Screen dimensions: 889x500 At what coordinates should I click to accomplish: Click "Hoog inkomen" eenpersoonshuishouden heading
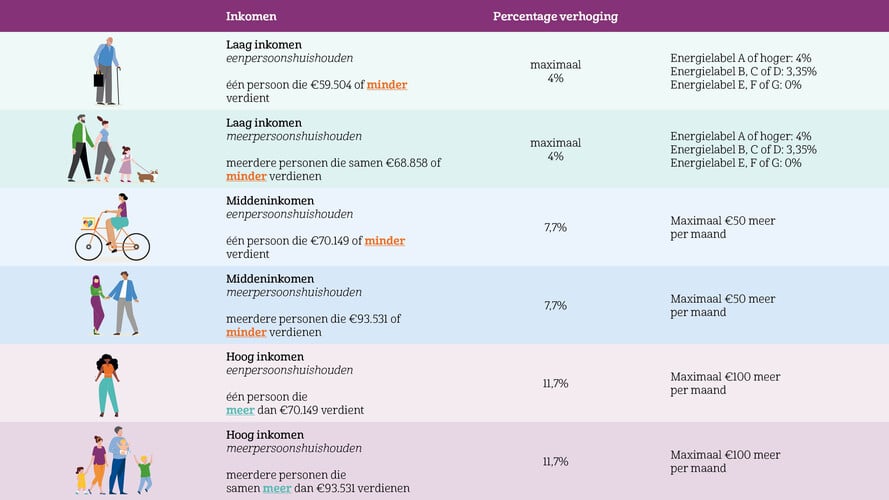(265, 357)
